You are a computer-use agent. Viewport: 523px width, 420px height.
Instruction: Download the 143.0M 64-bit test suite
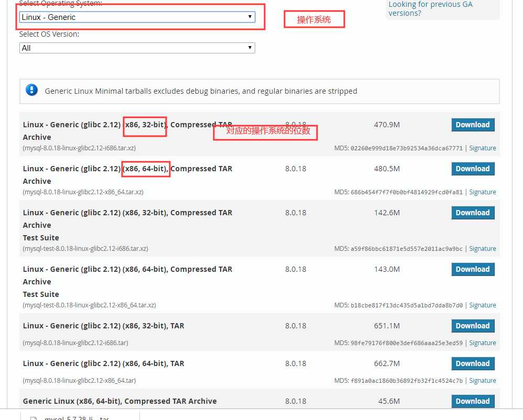(473, 269)
